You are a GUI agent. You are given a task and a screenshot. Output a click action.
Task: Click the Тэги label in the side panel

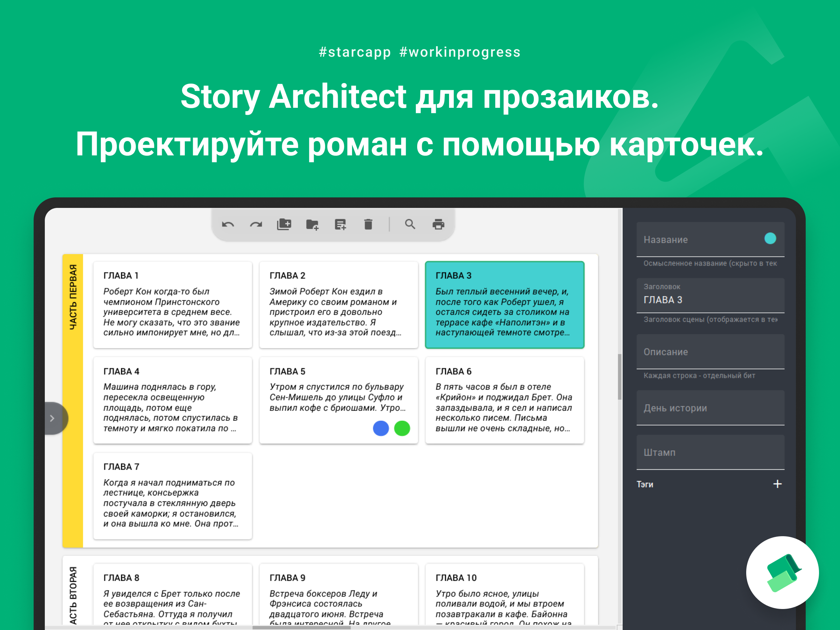click(645, 484)
